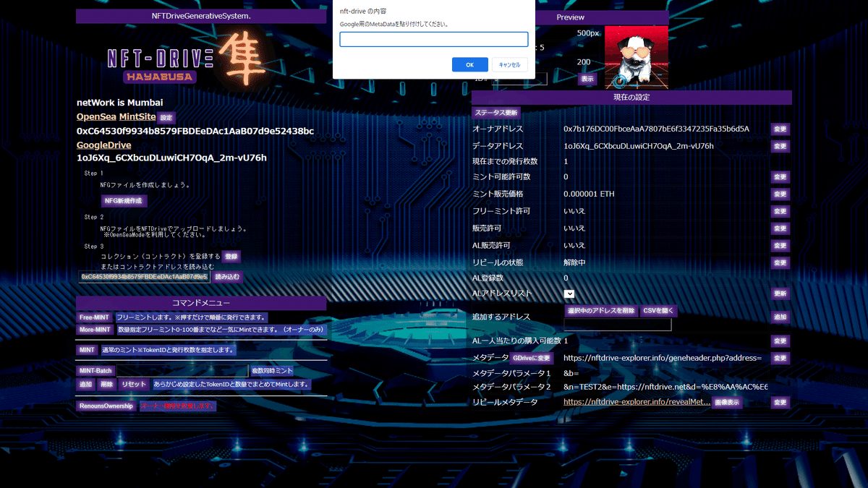The height and width of the screenshot is (488, 868).
Task: Click the リセット button
Action: pos(134,385)
